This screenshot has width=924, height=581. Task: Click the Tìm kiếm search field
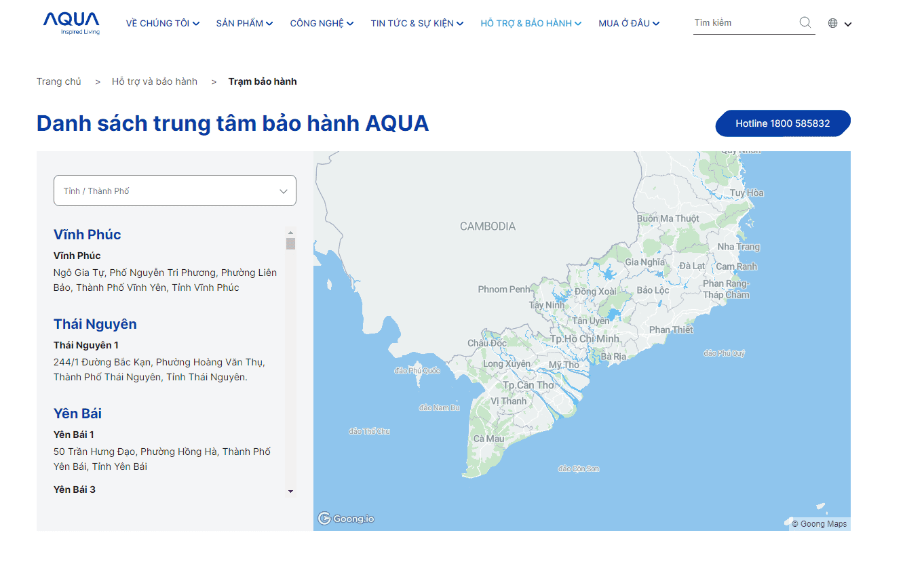744,22
